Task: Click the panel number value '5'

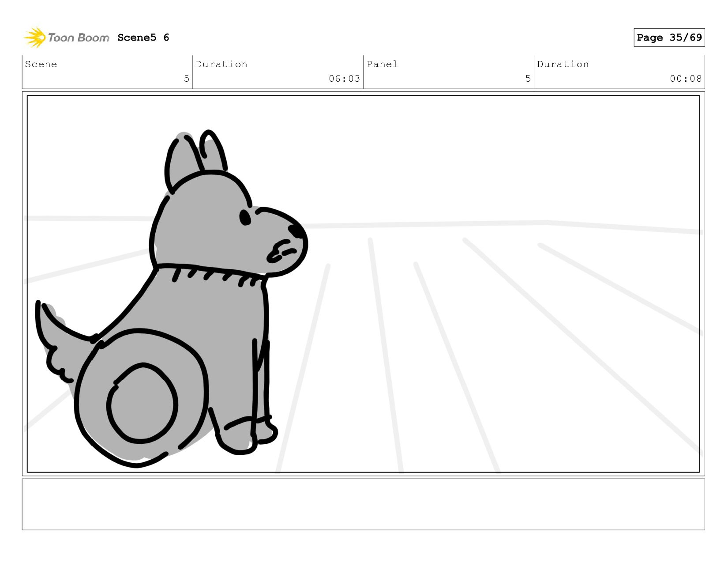Action: [x=528, y=79]
